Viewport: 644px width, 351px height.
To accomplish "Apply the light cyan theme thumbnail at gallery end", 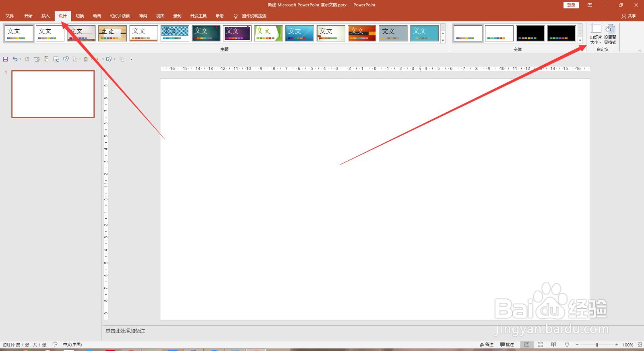I will point(425,33).
